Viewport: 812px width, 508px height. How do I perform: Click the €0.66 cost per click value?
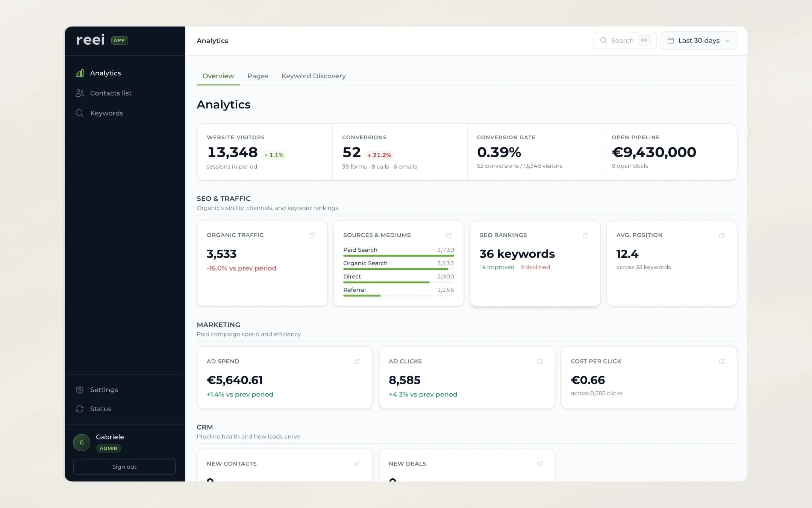point(588,380)
